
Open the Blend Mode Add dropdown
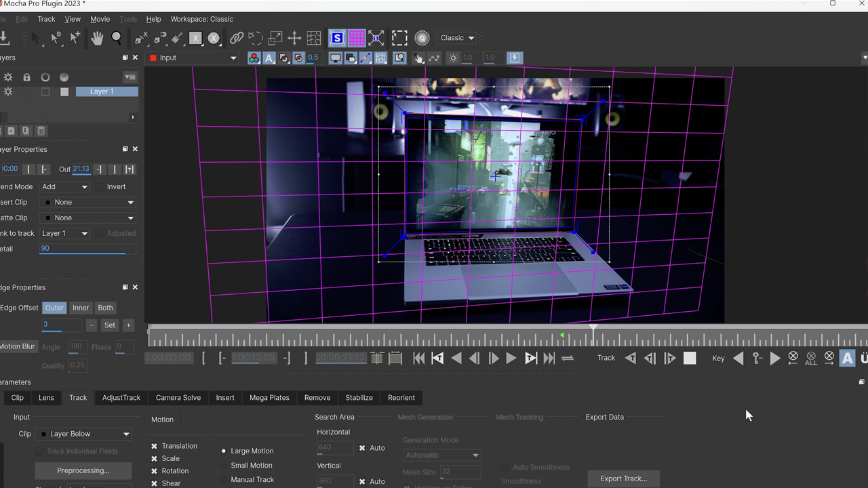click(64, 187)
